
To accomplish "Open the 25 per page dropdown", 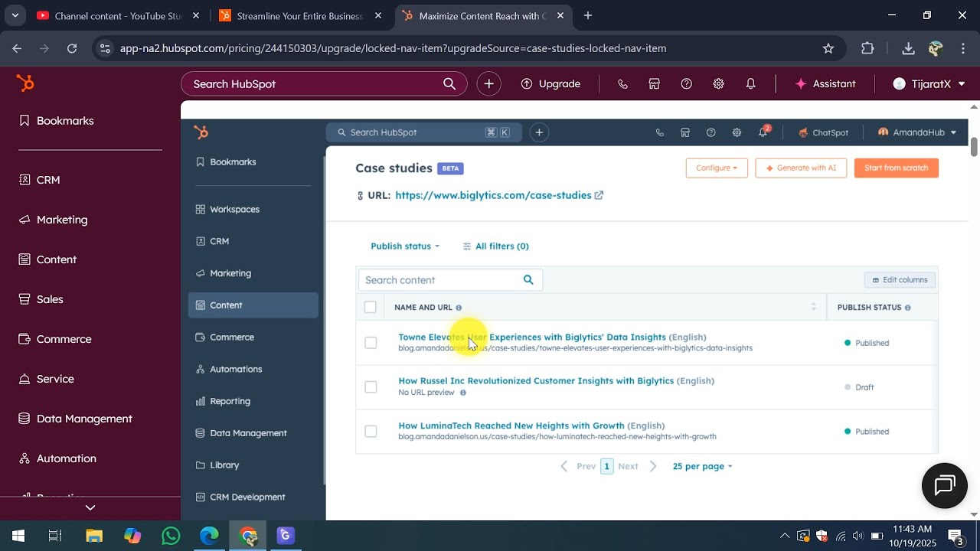I will 702,466.
